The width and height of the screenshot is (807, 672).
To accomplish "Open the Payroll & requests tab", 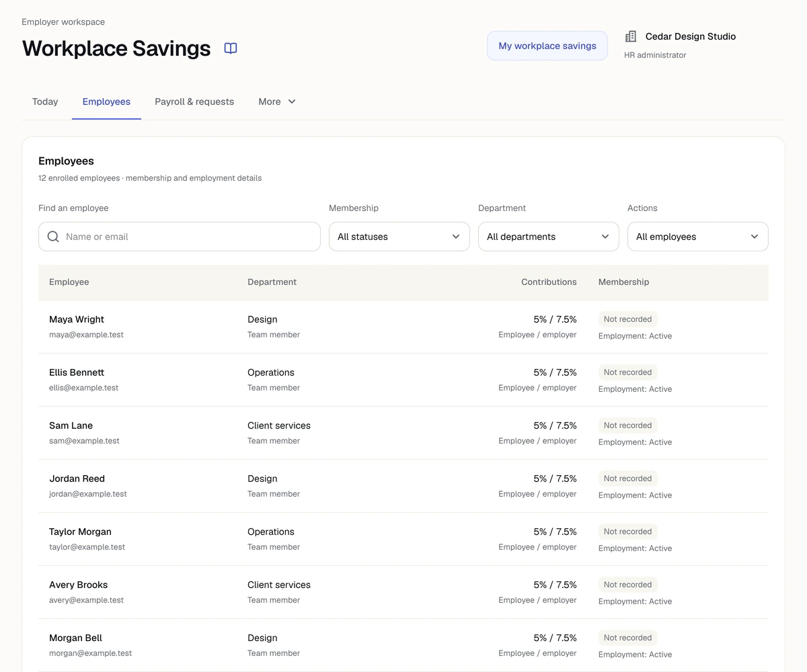I will [194, 101].
